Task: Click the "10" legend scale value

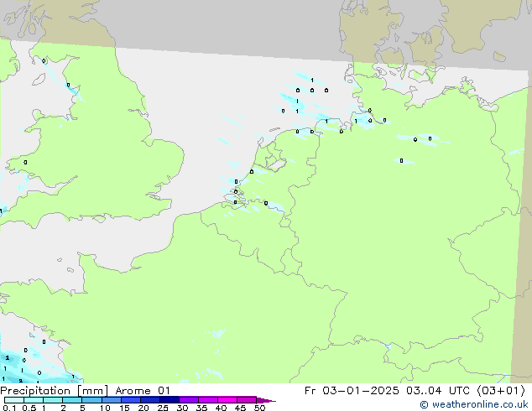Action: [x=105, y=408]
